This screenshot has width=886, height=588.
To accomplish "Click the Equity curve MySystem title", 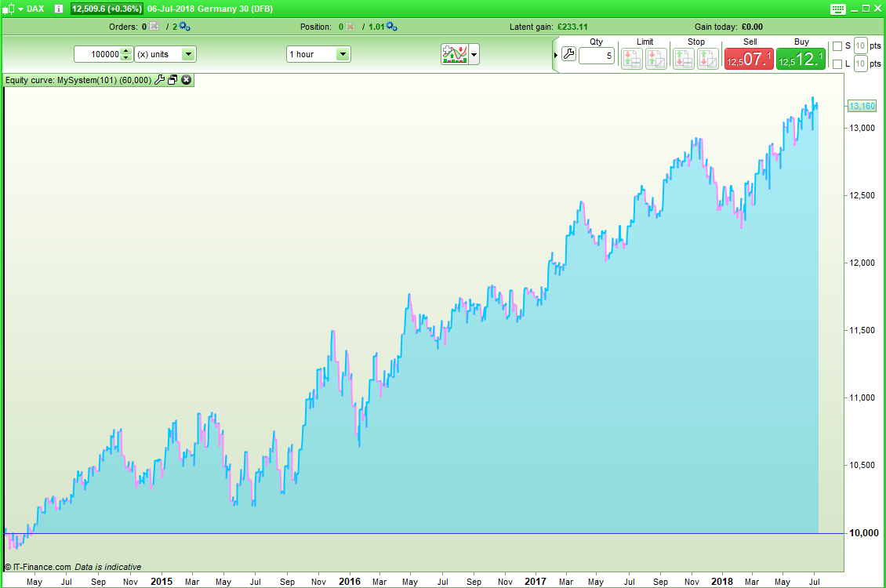I will point(78,80).
